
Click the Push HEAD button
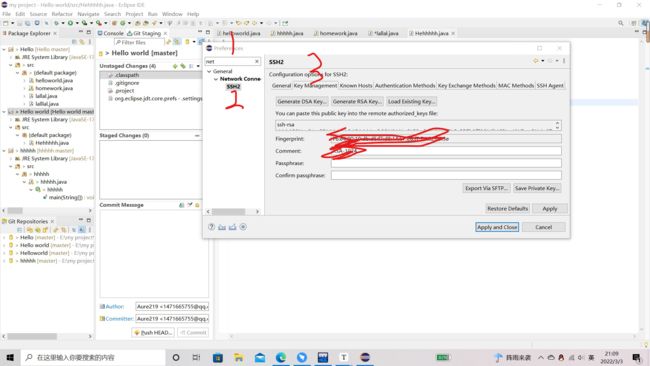pos(153,332)
